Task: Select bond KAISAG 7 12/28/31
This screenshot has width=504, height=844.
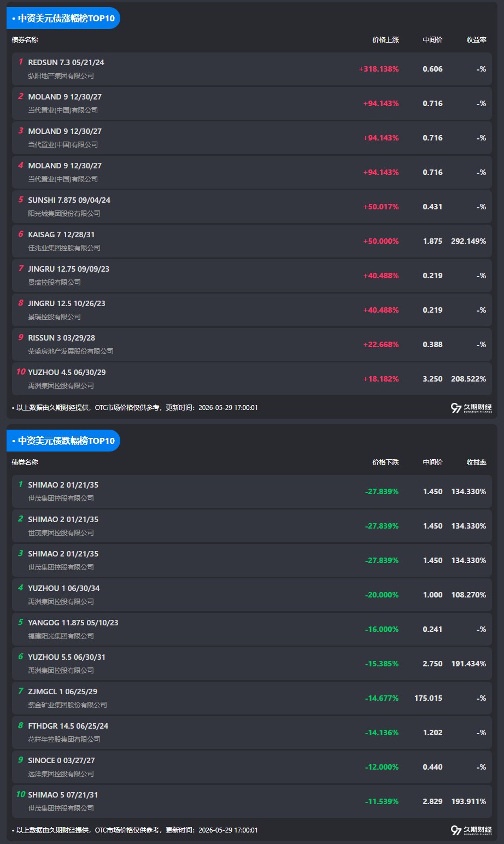Action: 62,235
